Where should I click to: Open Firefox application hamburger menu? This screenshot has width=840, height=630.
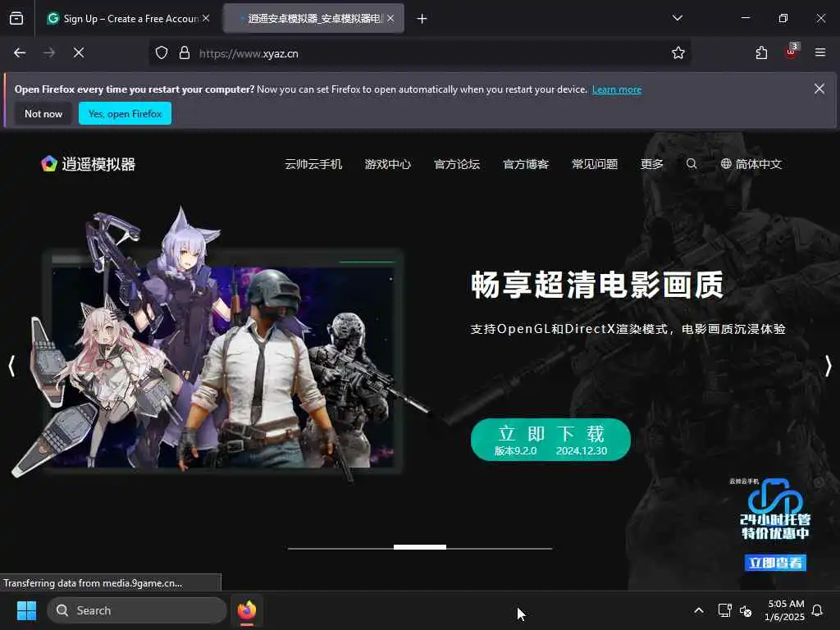click(x=820, y=52)
